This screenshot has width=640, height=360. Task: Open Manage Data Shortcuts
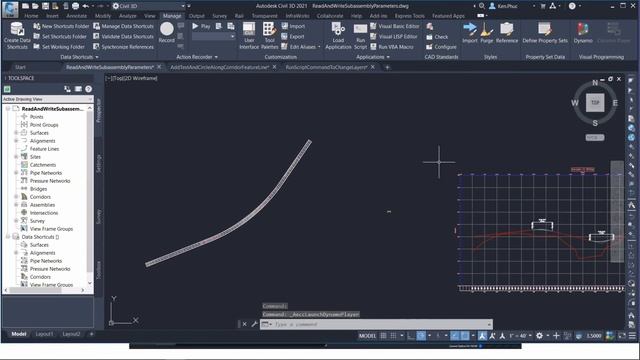pos(123,26)
